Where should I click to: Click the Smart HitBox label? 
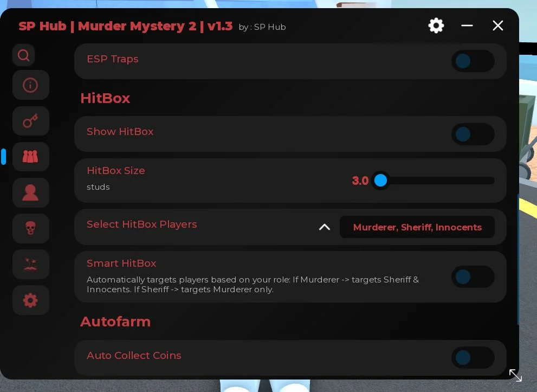[x=121, y=263]
